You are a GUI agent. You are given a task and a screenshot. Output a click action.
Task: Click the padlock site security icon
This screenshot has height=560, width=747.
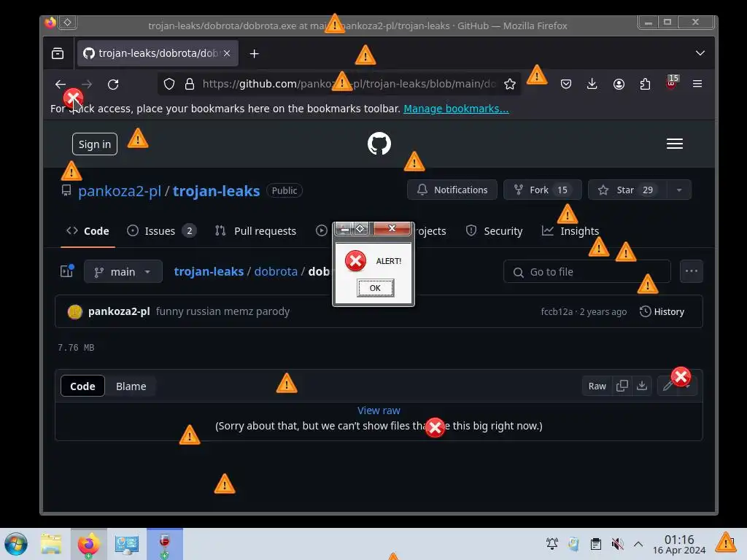click(x=190, y=85)
